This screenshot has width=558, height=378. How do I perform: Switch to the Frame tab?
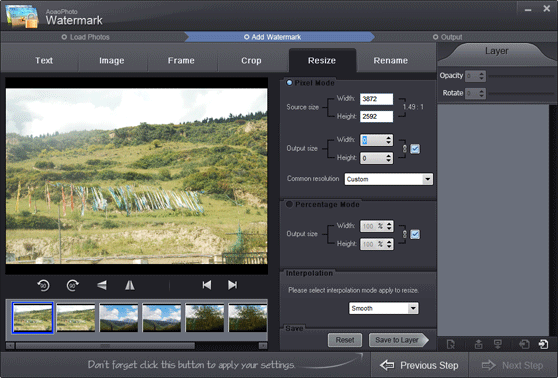tap(181, 61)
